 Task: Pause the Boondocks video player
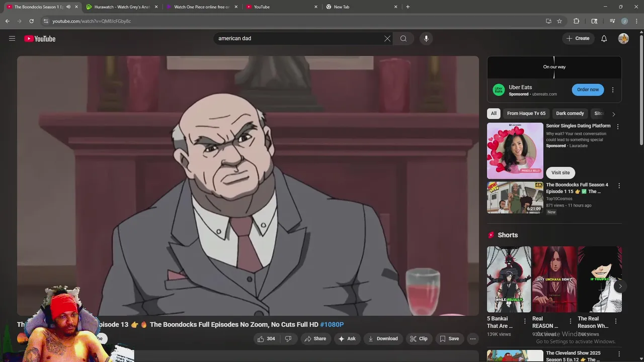click(x=248, y=186)
